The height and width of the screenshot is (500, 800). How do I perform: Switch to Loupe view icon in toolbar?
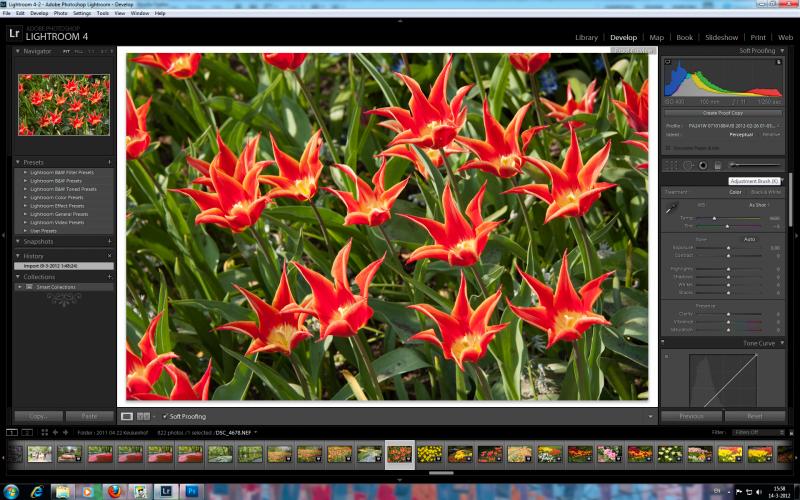[127, 416]
